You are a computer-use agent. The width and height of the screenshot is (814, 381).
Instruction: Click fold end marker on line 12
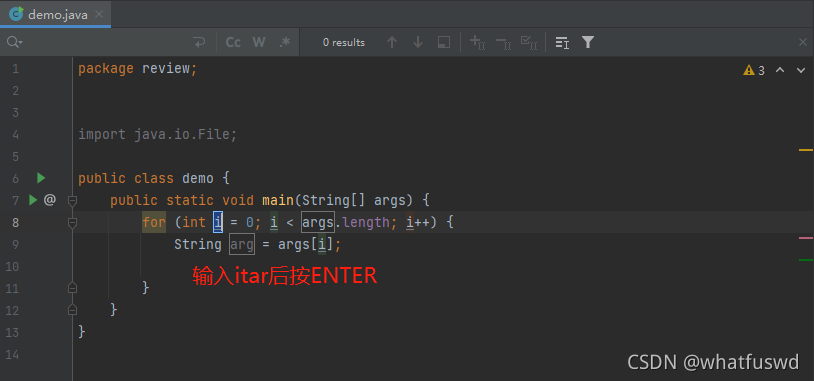click(x=72, y=310)
